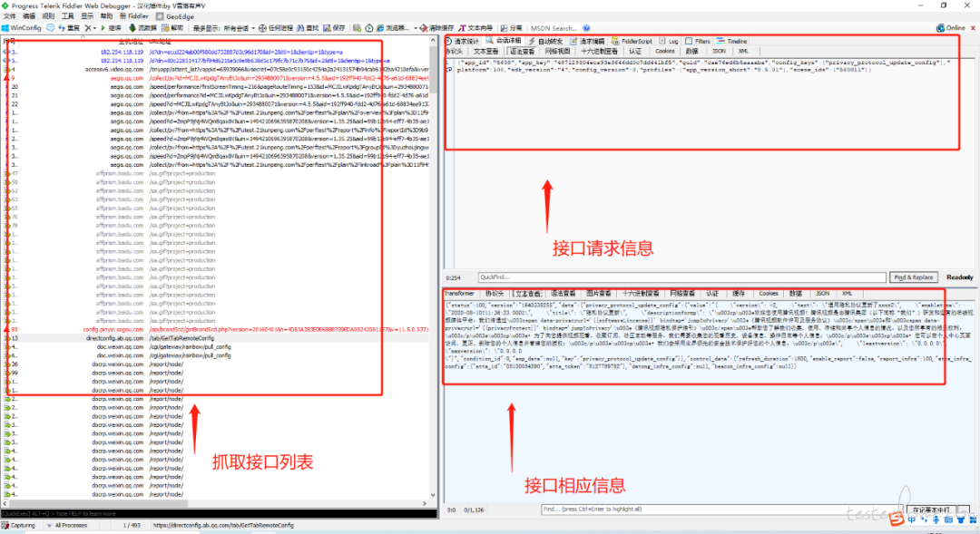Click the camera screenshot toolbar icon
The width and height of the screenshot is (980, 534).
click(x=357, y=28)
